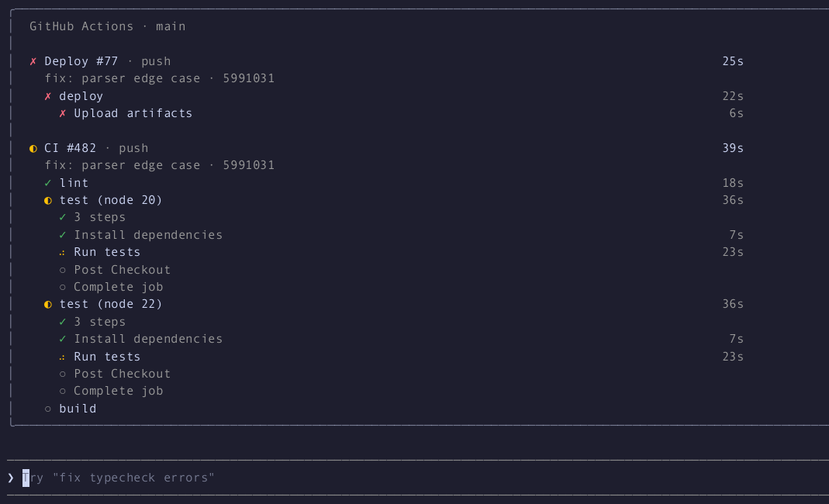The image size is (829, 504).
Task: Click the GitHub Actions · main header
Action: coord(107,26)
